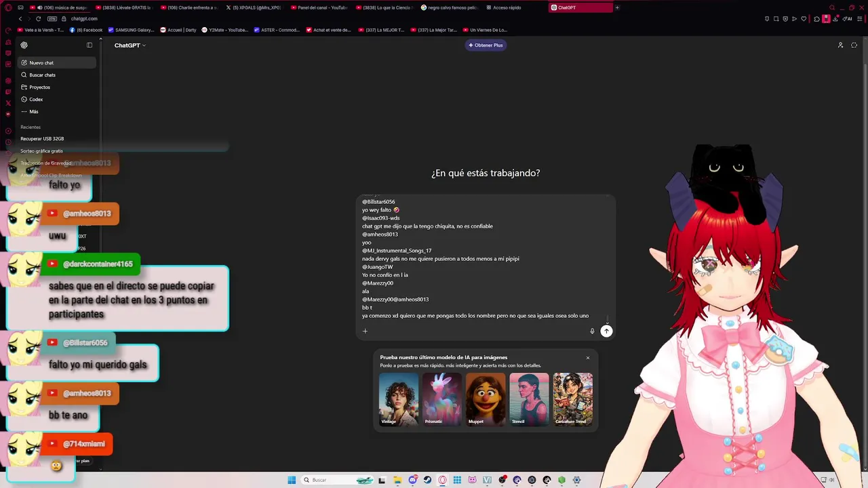Collapse the ChatGPT sidebar panel
The image size is (868, 488).
point(90,45)
